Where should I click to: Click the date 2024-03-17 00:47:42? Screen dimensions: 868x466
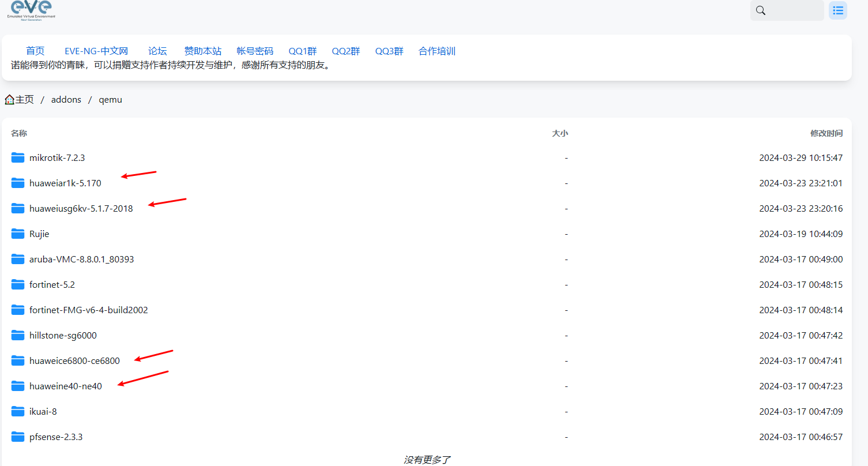[801, 335]
